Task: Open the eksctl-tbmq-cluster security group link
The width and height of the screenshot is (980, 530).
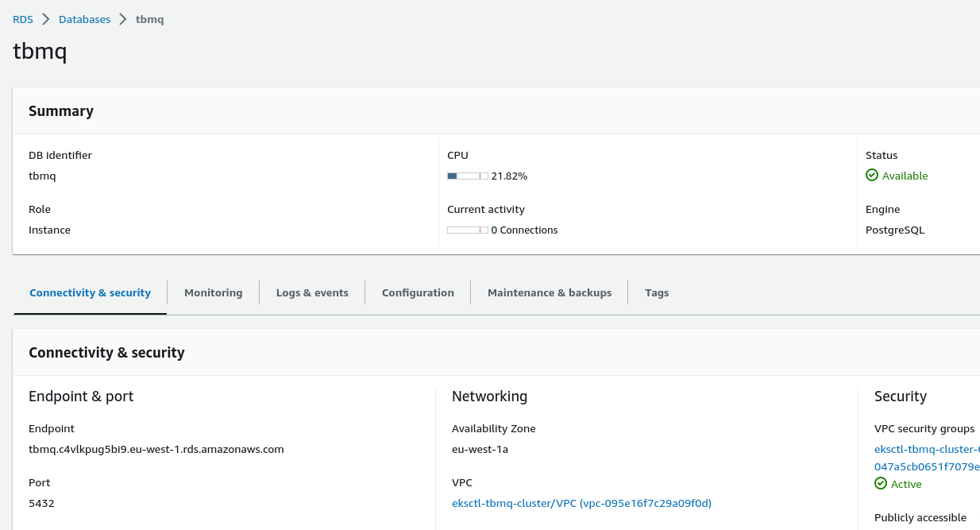Action: (x=927, y=450)
